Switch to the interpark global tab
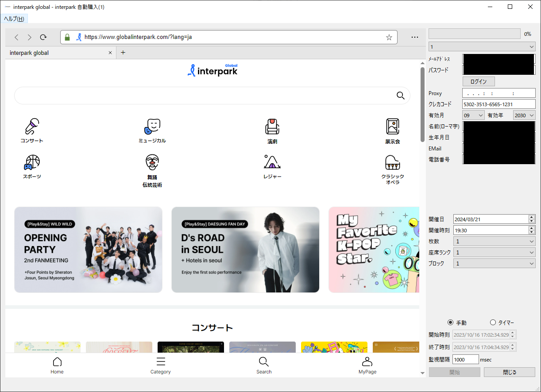Viewport: 541px width, 392px height. pyautogui.click(x=61, y=53)
